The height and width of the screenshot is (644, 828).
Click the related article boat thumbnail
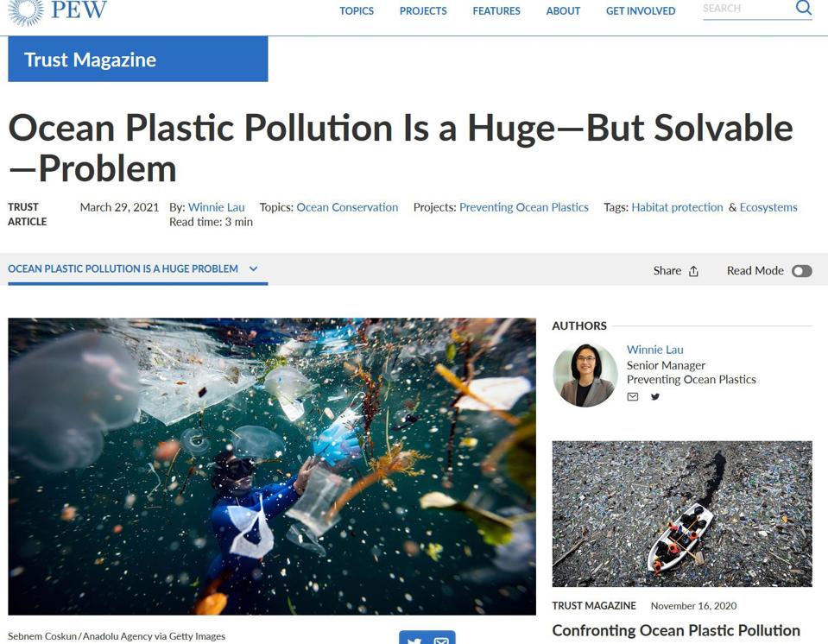click(681, 513)
